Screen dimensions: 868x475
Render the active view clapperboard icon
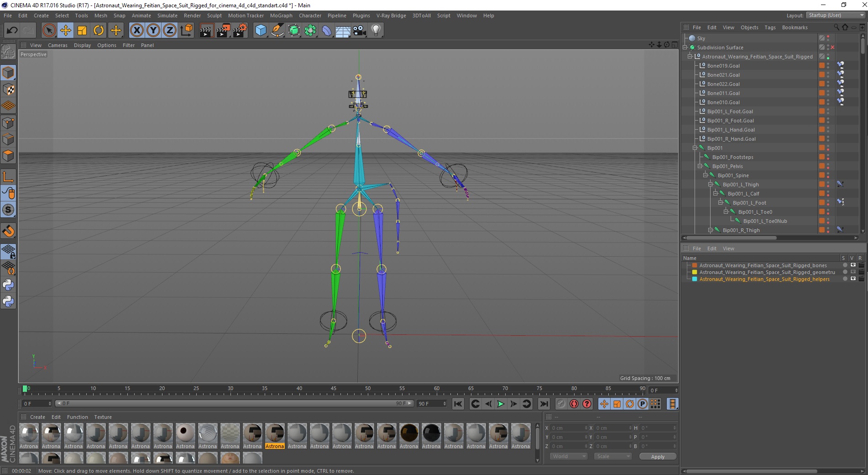tap(206, 31)
